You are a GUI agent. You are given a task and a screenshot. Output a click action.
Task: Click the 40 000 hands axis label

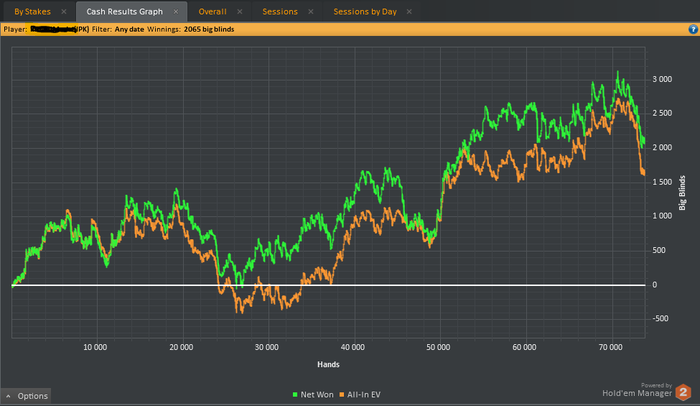pos(353,347)
